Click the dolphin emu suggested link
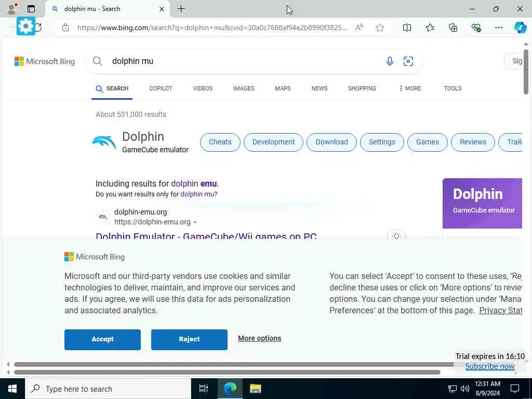 pyautogui.click(x=194, y=183)
